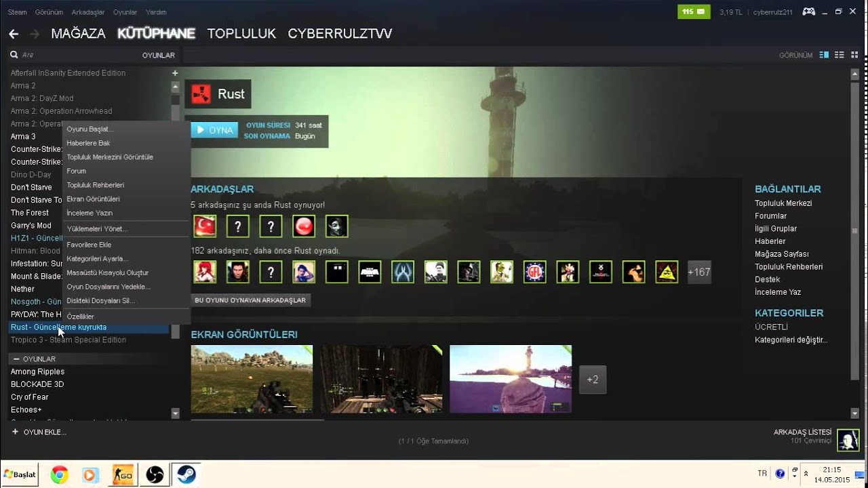Click the forward navigation arrow
This screenshot has width=868, height=488.
[35, 33]
